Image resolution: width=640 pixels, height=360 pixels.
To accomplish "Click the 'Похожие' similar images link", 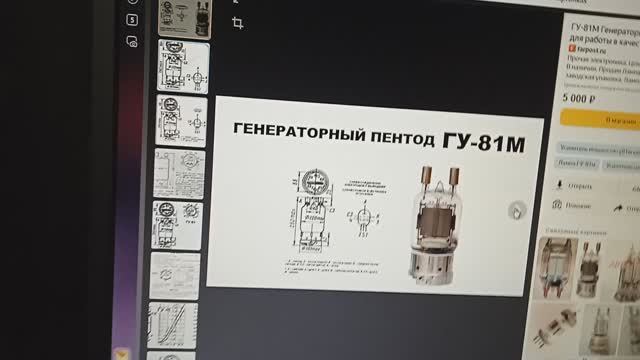I will pos(578,205).
